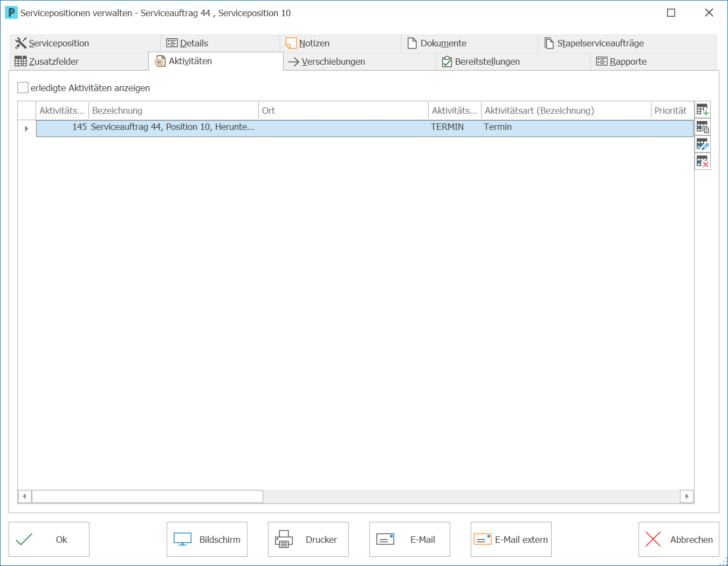
Task: Add a new activity row via toolbar
Action: pyautogui.click(x=702, y=110)
